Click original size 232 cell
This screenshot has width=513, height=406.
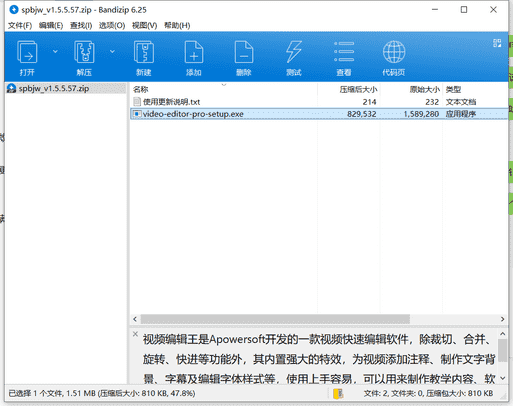[432, 102]
